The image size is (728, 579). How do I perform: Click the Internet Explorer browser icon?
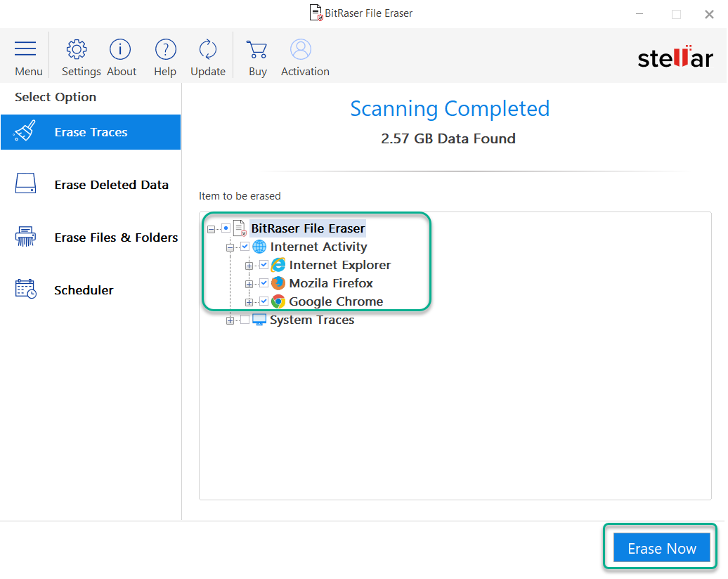[278, 265]
